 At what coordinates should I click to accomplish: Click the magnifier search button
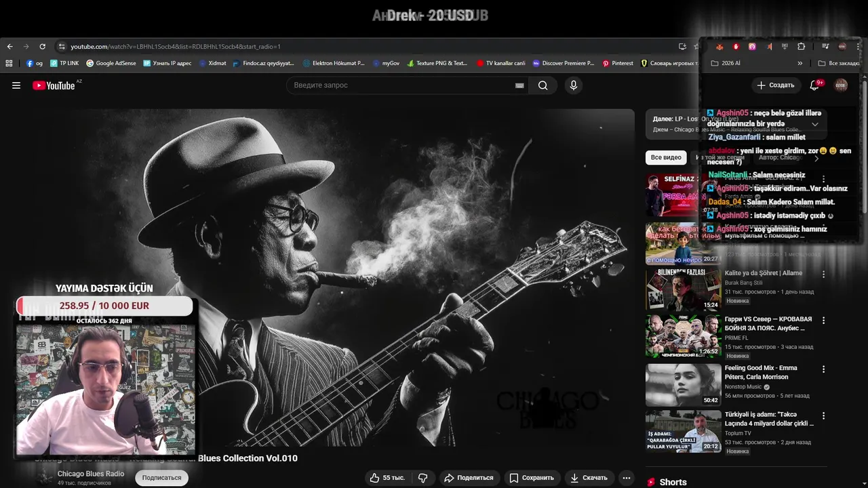coord(542,85)
